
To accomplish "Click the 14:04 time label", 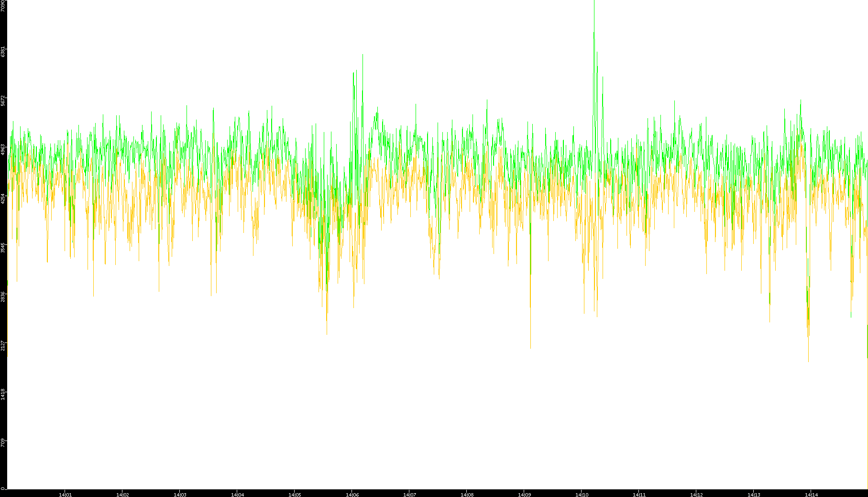I will coord(237,494).
